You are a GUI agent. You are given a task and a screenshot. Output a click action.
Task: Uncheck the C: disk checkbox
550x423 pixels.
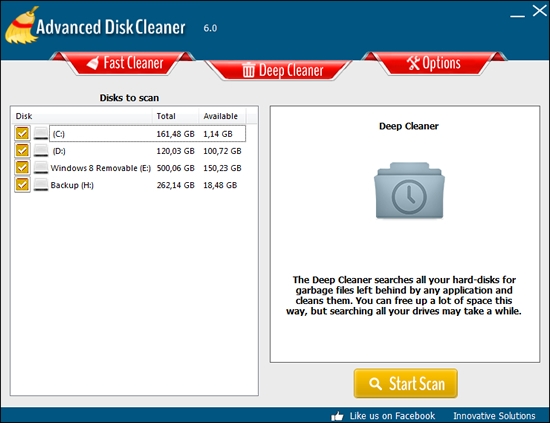point(22,133)
